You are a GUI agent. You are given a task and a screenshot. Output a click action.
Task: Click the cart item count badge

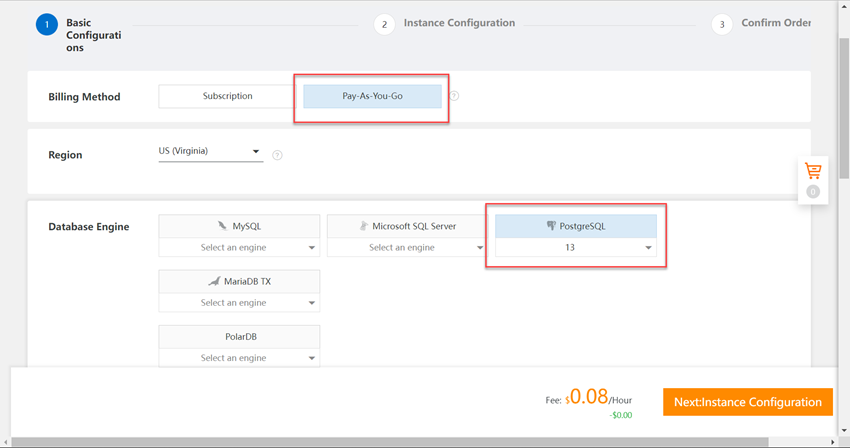click(813, 191)
